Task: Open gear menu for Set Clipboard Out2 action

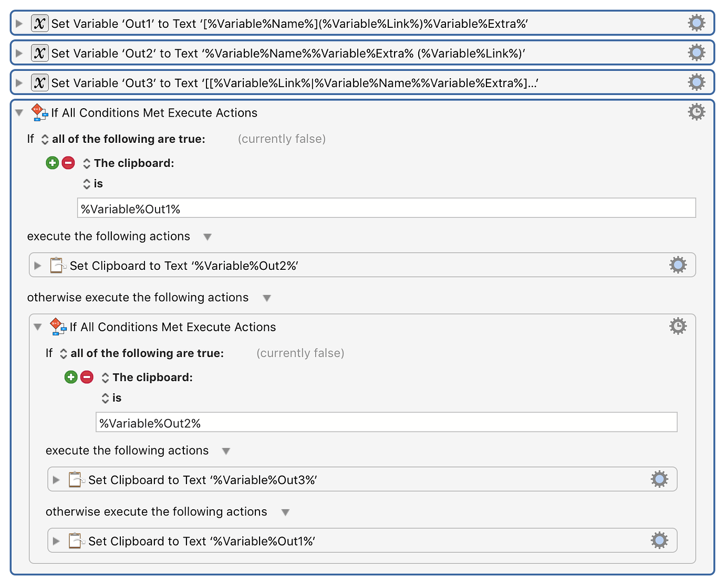Action: tap(678, 265)
